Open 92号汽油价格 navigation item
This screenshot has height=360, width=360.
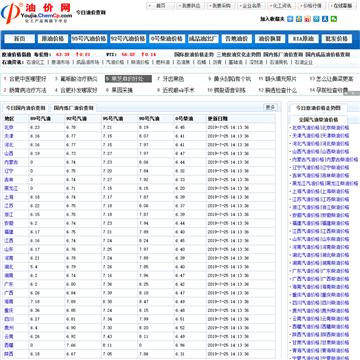(128, 39)
